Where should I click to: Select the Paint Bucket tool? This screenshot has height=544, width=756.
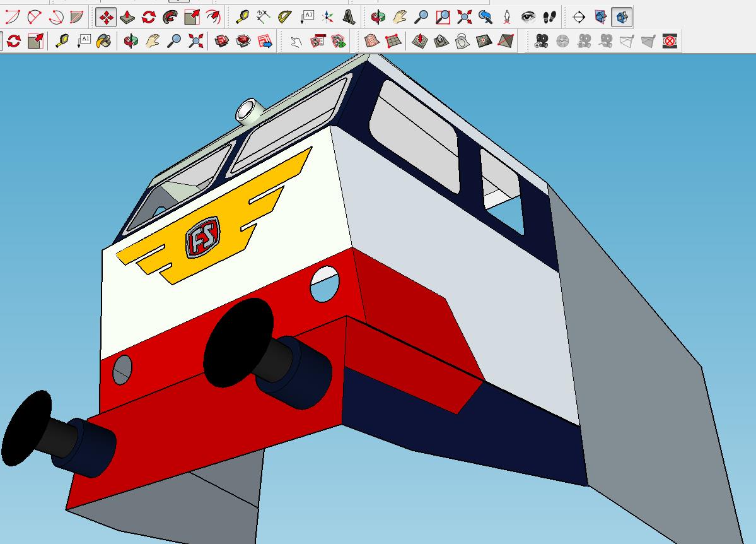click(104, 42)
